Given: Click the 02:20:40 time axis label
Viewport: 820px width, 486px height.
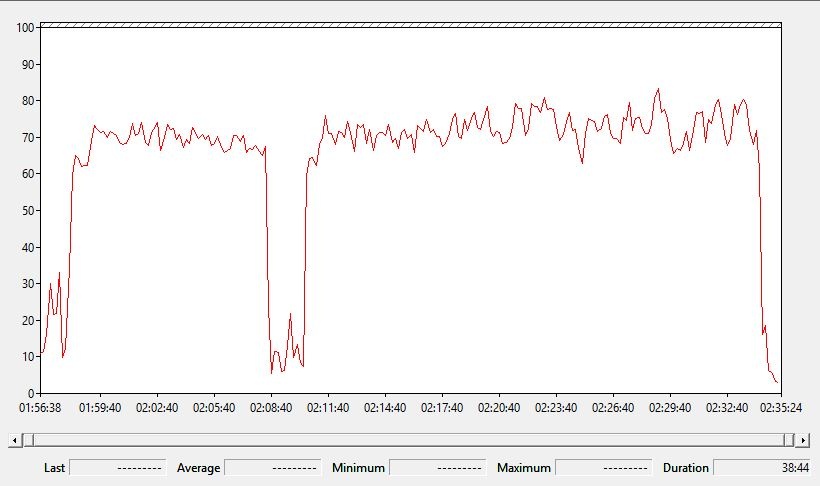Looking at the screenshot, I should pyautogui.click(x=499, y=408).
